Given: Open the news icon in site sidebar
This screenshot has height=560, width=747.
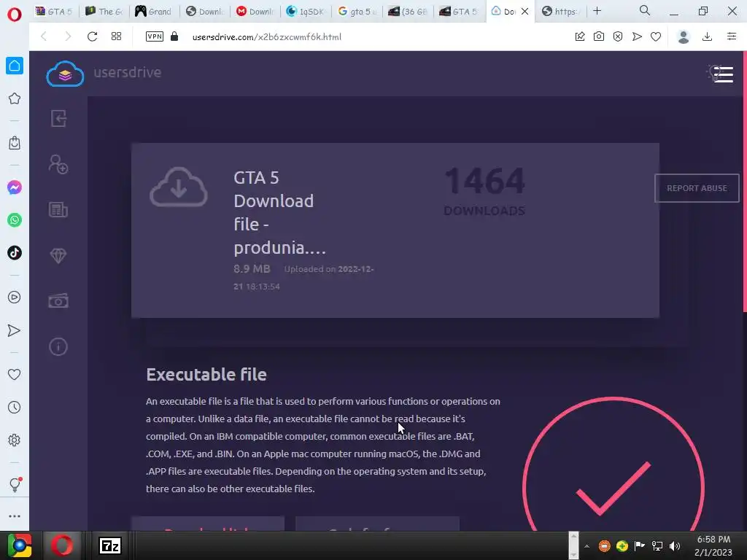Looking at the screenshot, I should point(58,209).
